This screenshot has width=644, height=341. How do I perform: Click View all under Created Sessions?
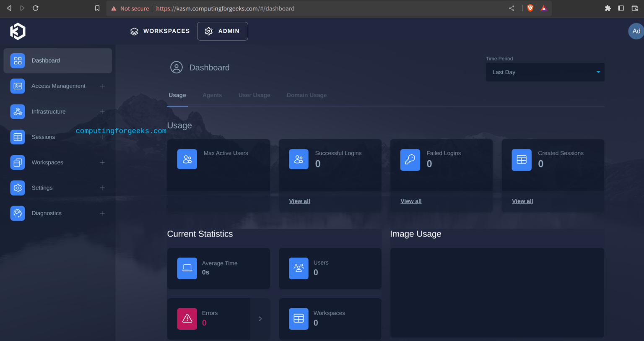[522, 201]
